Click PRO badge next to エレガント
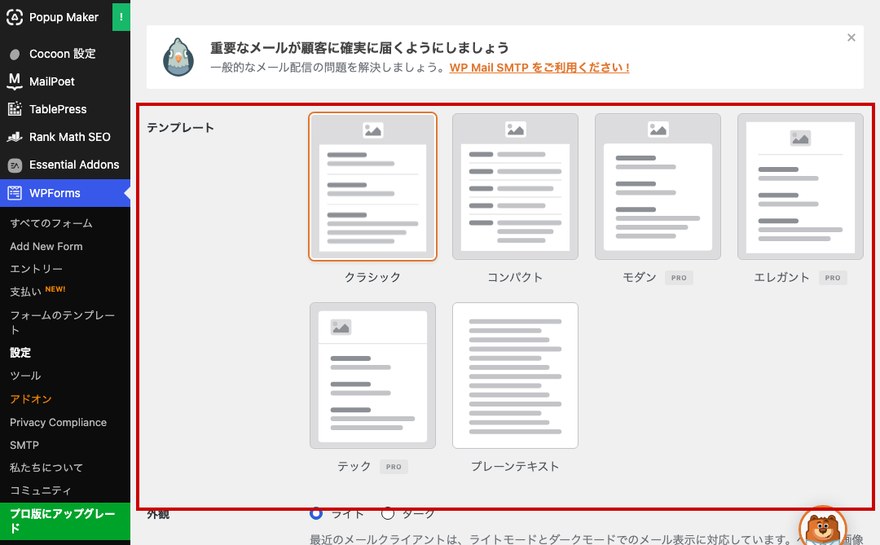Image resolution: width=880 pixels, height=545 pixels. point(833,278)
